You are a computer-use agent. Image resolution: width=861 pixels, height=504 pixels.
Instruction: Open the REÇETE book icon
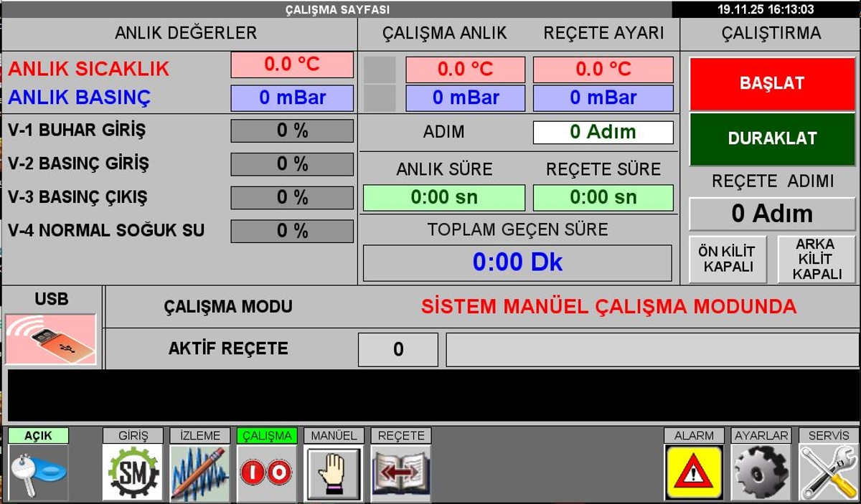401,472
